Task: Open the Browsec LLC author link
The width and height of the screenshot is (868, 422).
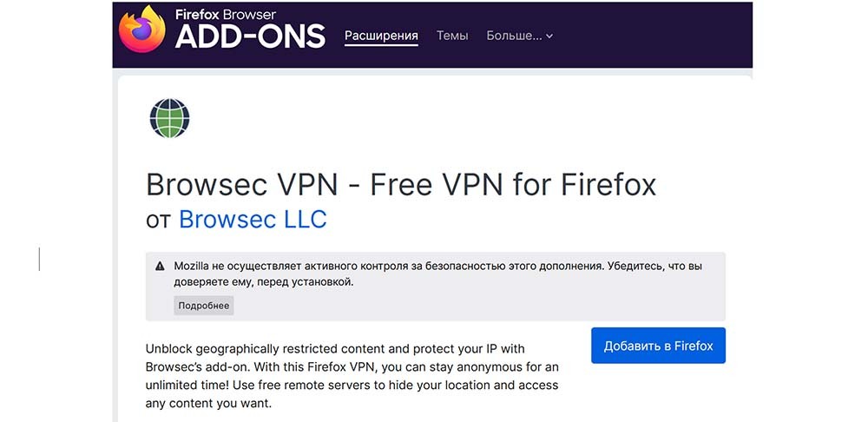Action: pos(253,220)
